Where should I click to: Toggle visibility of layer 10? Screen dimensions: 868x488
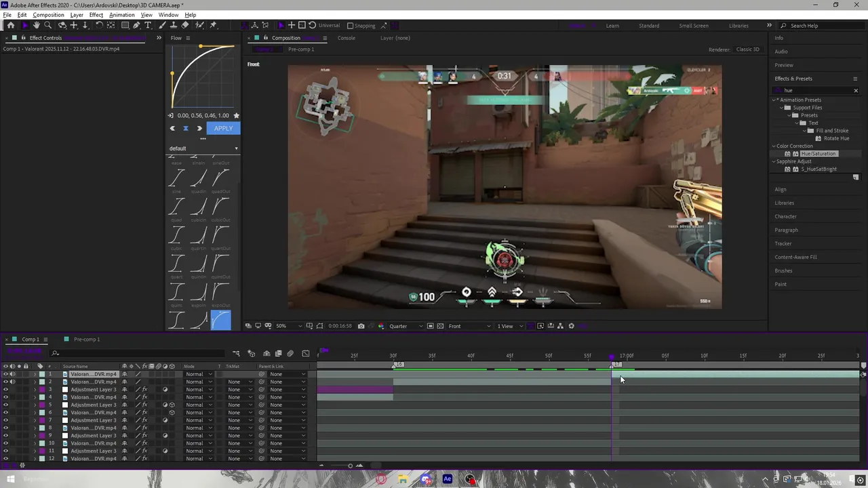pyautogui.click(x=5, y=443)
